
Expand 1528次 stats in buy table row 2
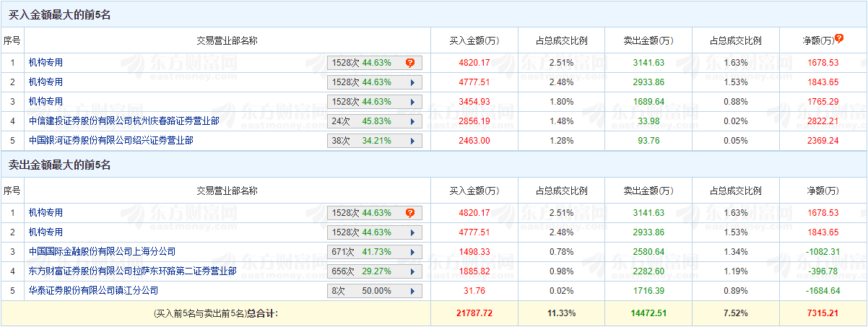click(x=412, y=82)
